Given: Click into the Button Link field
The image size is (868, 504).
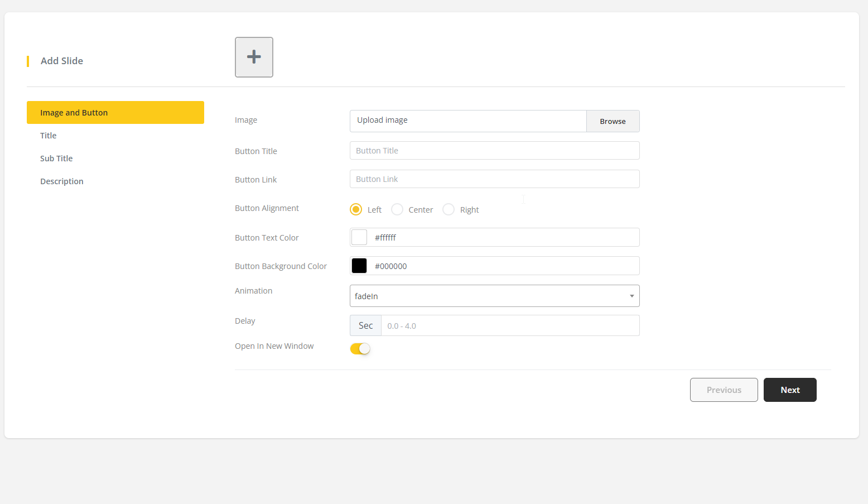Looking at the screenshot, I should [494, 179].
